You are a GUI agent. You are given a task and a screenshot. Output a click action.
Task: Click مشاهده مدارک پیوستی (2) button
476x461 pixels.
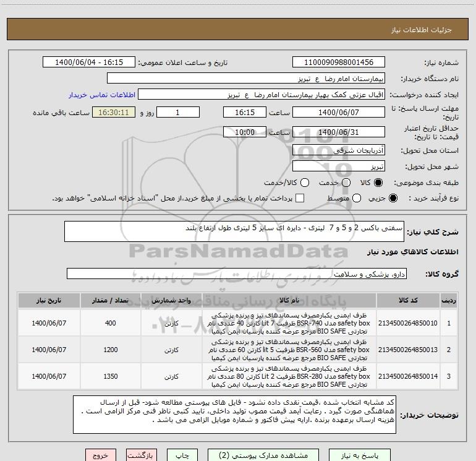tap(263, 455)
